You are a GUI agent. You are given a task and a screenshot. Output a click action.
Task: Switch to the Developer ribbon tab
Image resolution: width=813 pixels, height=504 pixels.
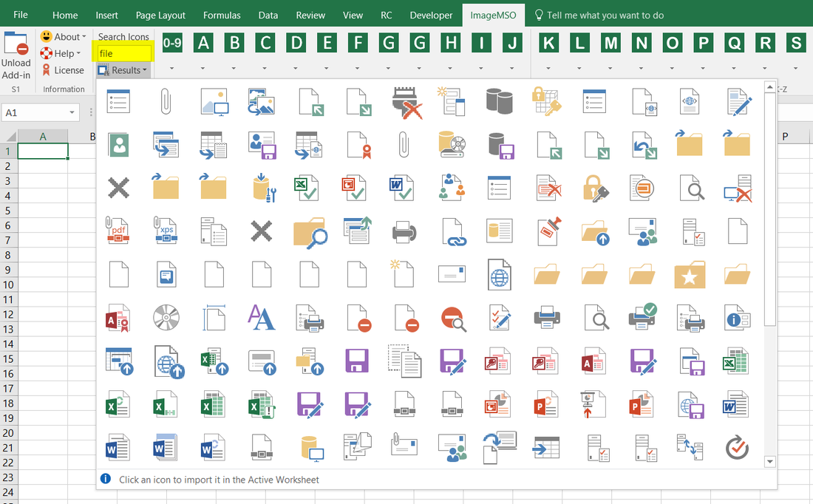(431, 15)
